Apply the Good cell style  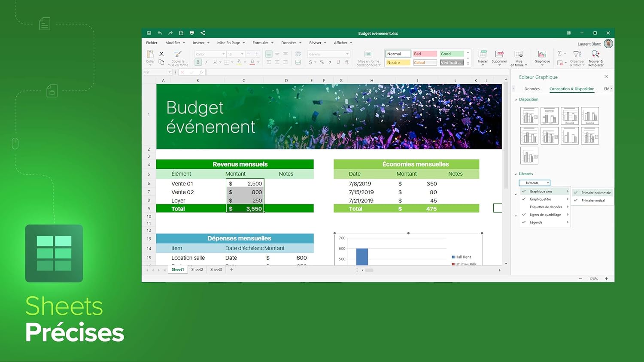452,54
